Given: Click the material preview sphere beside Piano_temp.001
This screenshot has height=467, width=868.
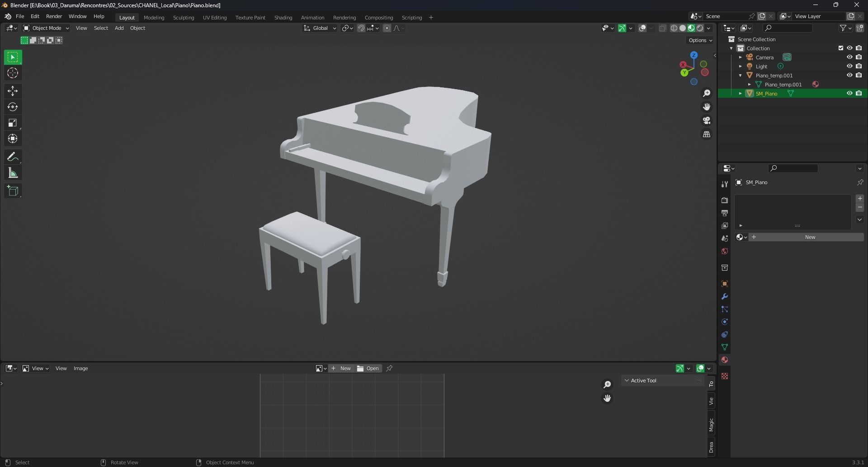Looking at the screenshot, I should 815,84.
